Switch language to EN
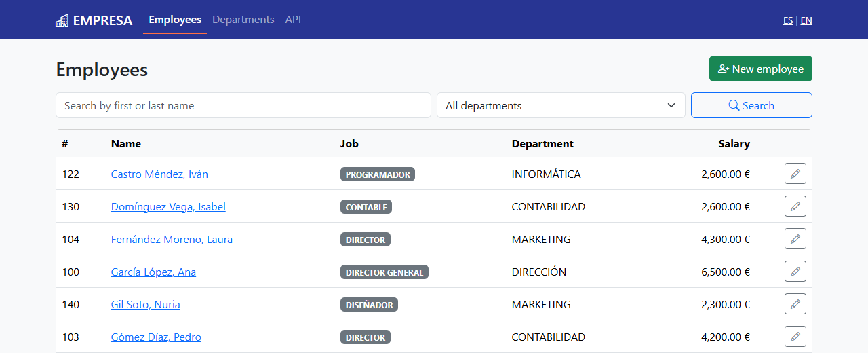The image size is (868, 353). click(806, 20)
